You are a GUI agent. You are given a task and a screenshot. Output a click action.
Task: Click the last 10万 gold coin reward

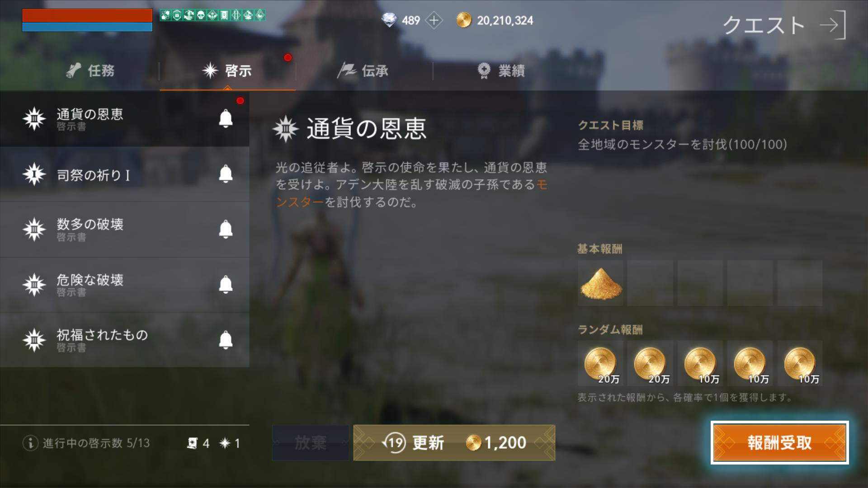click(x=800, y=363)
